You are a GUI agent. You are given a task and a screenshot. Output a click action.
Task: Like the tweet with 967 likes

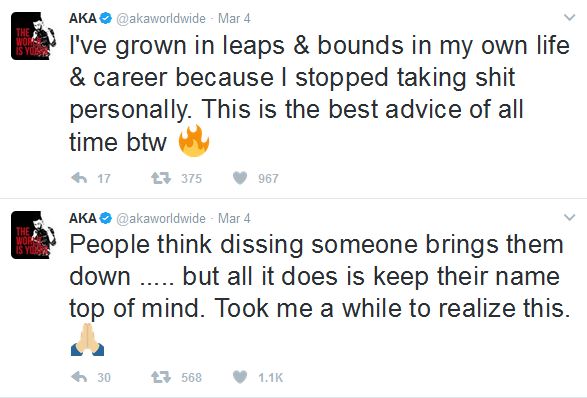[x=240, y=178]
